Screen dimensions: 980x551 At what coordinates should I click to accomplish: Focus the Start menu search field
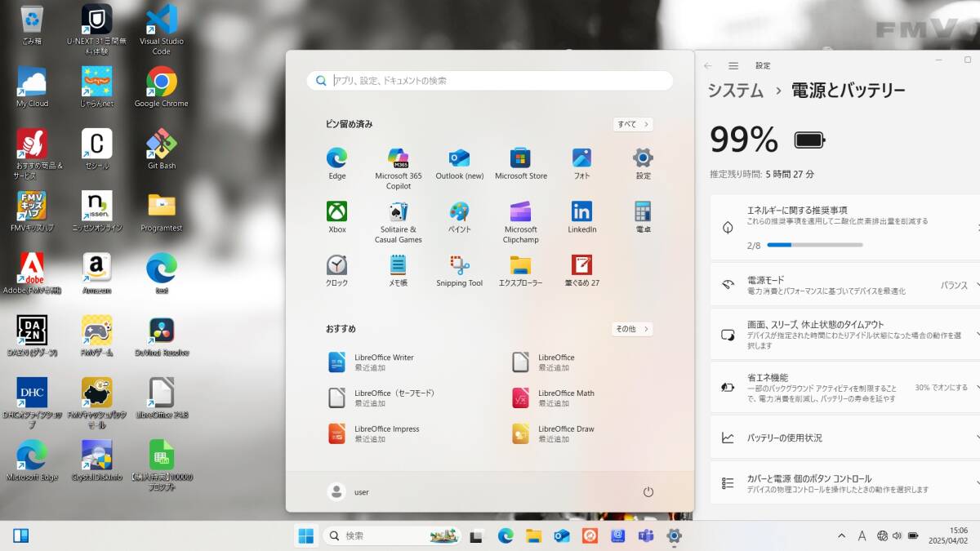490,81
